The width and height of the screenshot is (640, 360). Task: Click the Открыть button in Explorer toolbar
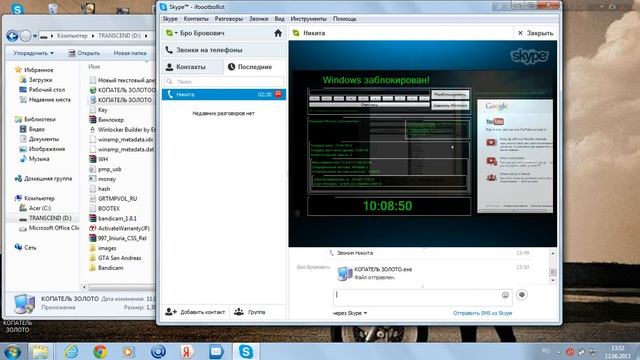coord(84,53)
